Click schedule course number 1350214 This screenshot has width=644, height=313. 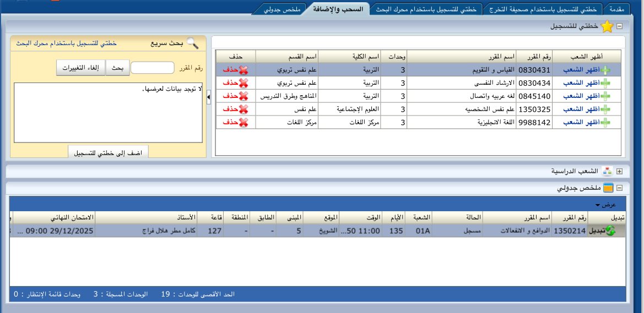569,231
